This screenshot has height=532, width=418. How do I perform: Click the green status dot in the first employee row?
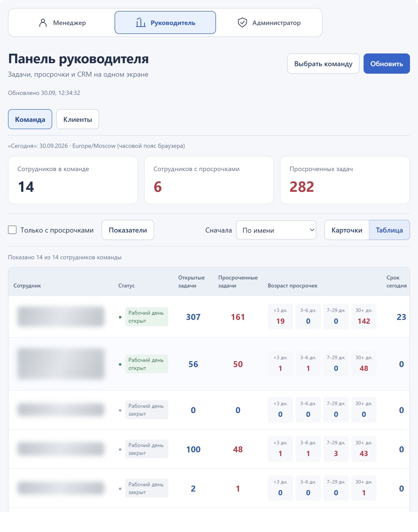coord(120,317)
